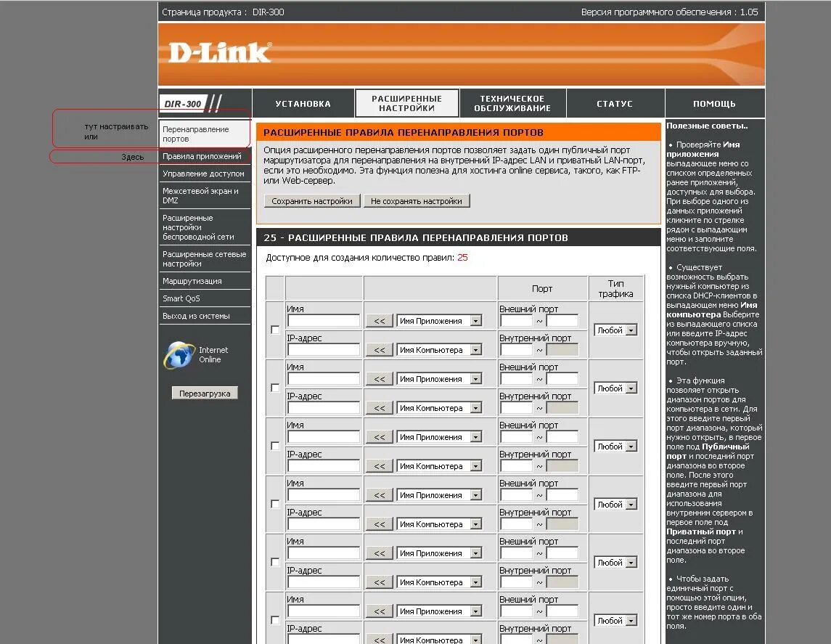The image size is (831, 644).
Task: Click << beside Имя Приложения in fourth rule
Action: (380, 495)
